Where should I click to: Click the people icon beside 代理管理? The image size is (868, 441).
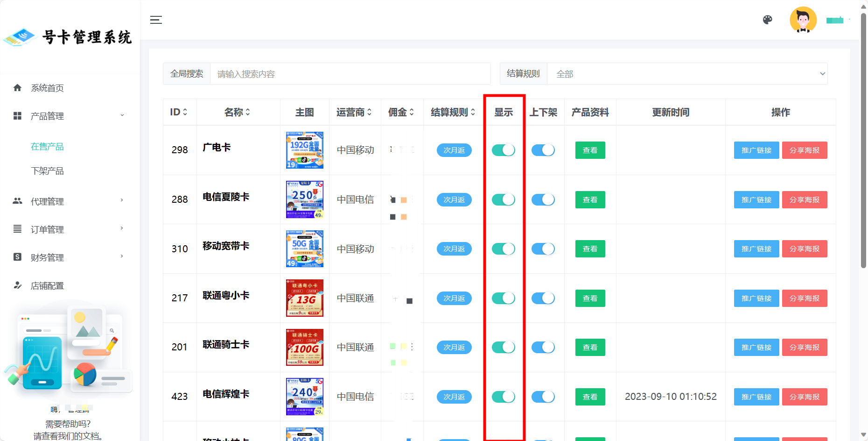18,201
